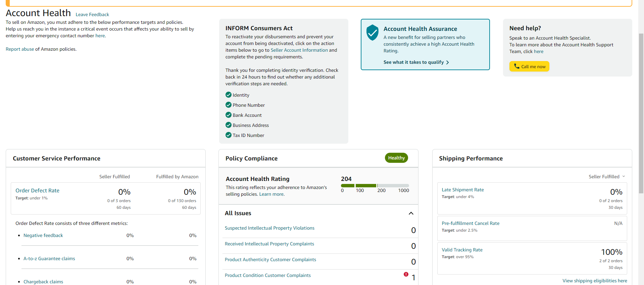The image size is (644, 285).
Task: Click the '0 of 130 orders' text
Action: [x=182, y=201]
